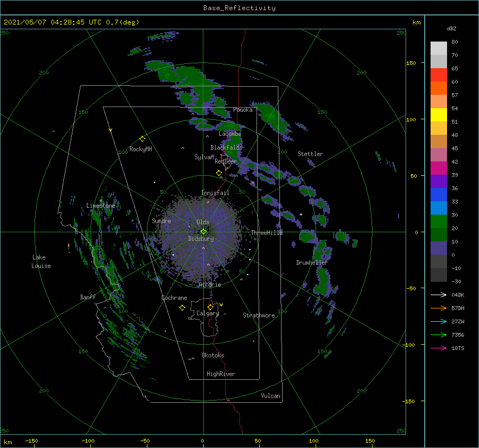Screen dimensions: 479x448
Task: Click the Stettler town label
Action: point(310,154)
